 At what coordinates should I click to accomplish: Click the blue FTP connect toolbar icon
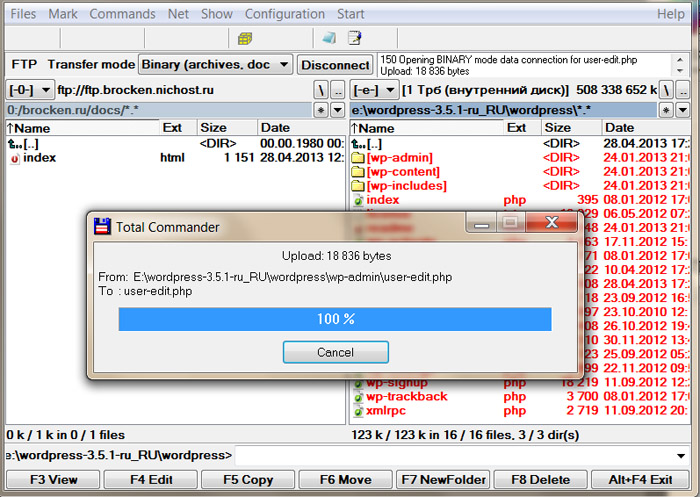(x=329, y=38)
